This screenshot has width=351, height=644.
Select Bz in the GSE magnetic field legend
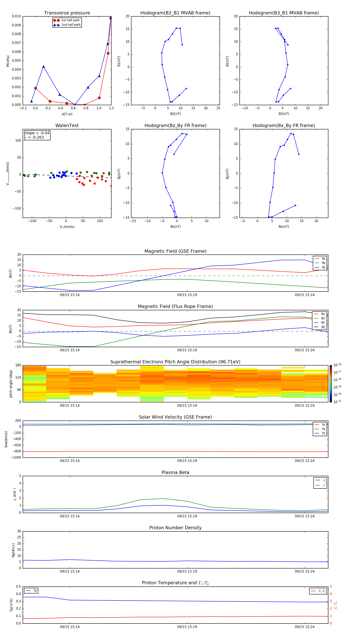(x=320, y=267)
